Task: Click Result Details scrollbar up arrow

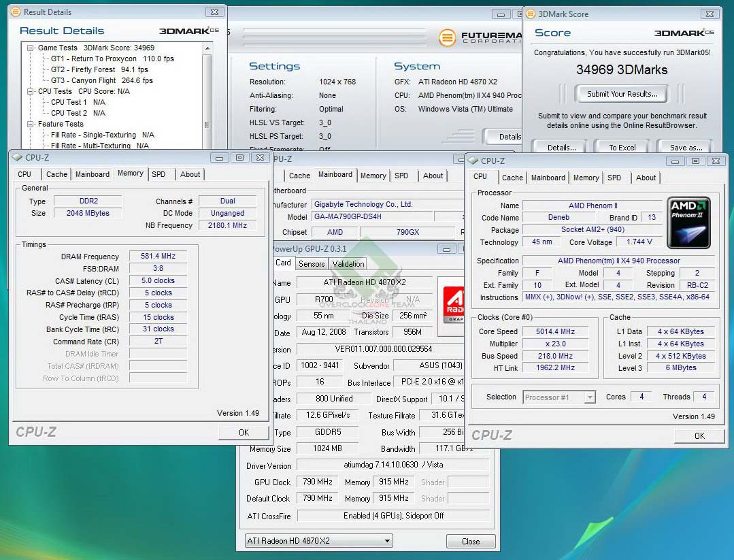Action: tap(207, 48)
